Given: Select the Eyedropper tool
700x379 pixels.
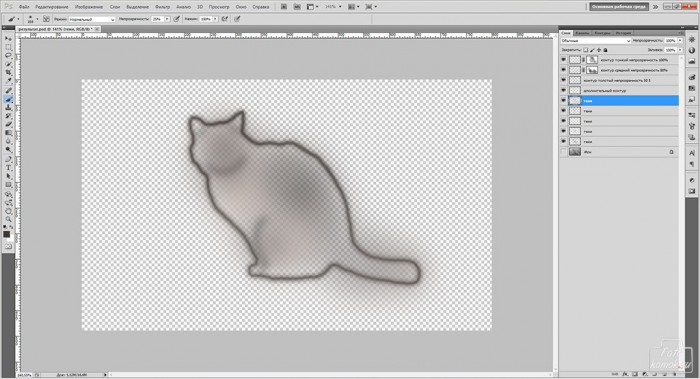Looking at the screenshot, I should tap(8, 81).
